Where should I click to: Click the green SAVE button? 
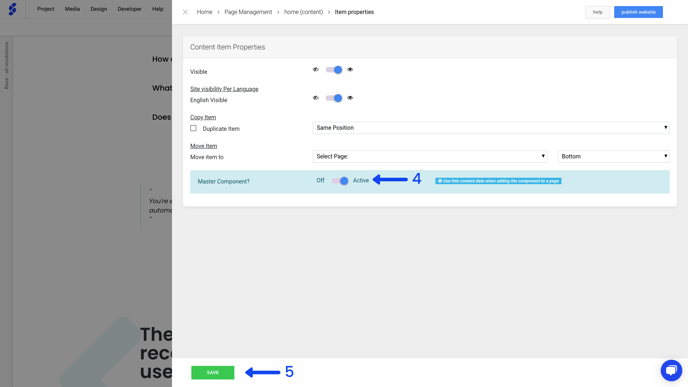[213, 373]
